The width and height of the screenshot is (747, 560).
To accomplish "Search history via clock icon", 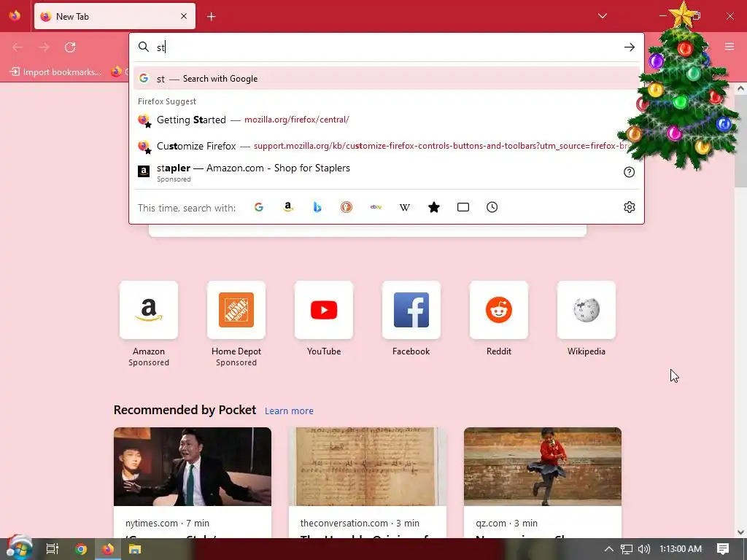I will point(492,207).
